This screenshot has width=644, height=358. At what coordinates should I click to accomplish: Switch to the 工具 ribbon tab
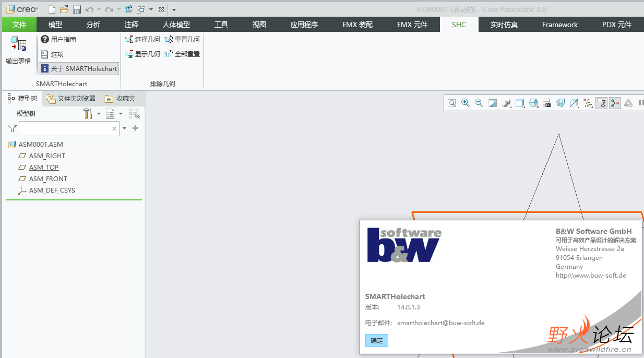(221, 25)
